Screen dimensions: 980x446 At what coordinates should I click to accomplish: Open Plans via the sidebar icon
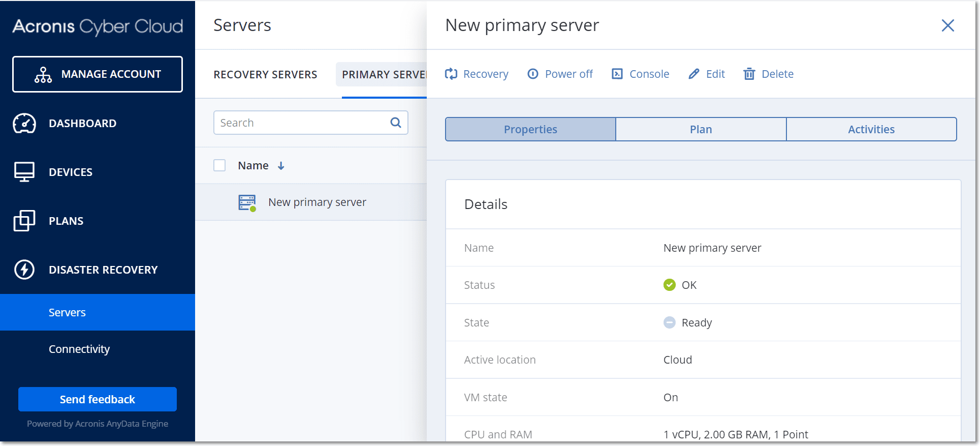tap(24, 221)
